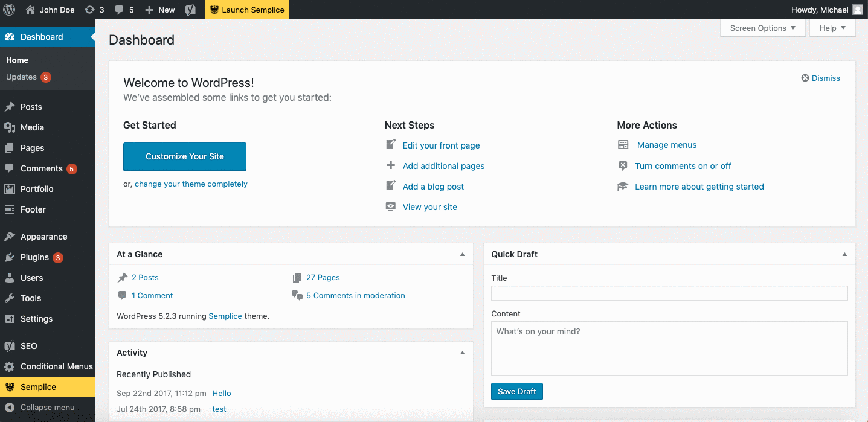Click the Quick Draft Title input field
The width and height of the screenshot is (868, 422).
point(669,293)
